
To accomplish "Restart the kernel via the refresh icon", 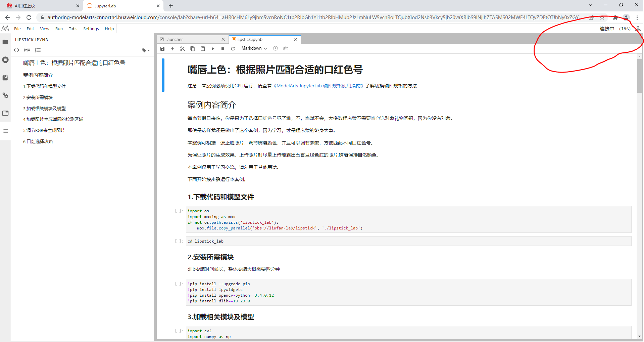I will (233, 48).
